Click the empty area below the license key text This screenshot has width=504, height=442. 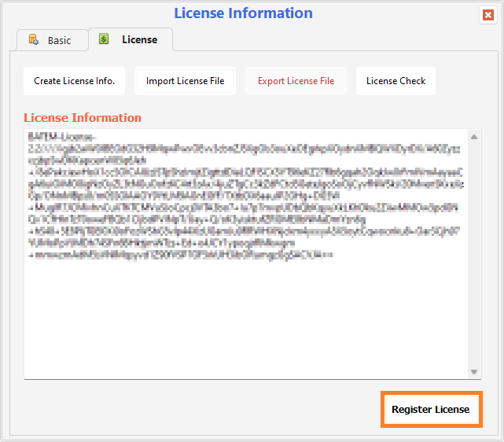click(x=236, y=322)
